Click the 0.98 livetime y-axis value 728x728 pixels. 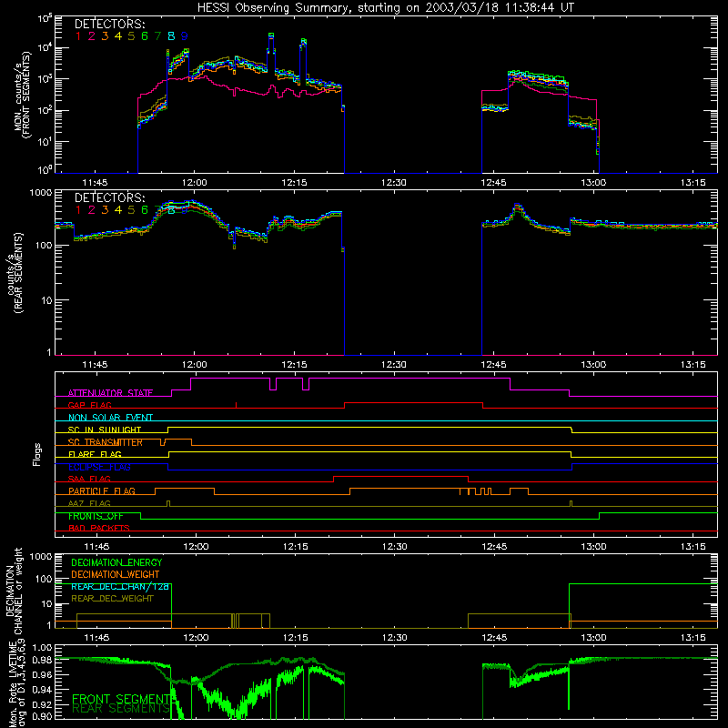pyautogui.click(x=43, y=661)
